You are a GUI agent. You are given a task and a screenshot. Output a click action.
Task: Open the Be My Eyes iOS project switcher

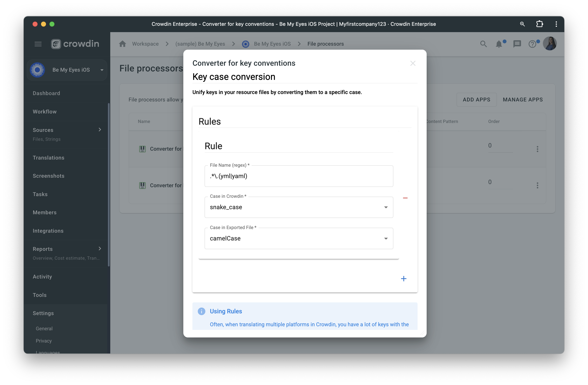click(x=67, y=70)
